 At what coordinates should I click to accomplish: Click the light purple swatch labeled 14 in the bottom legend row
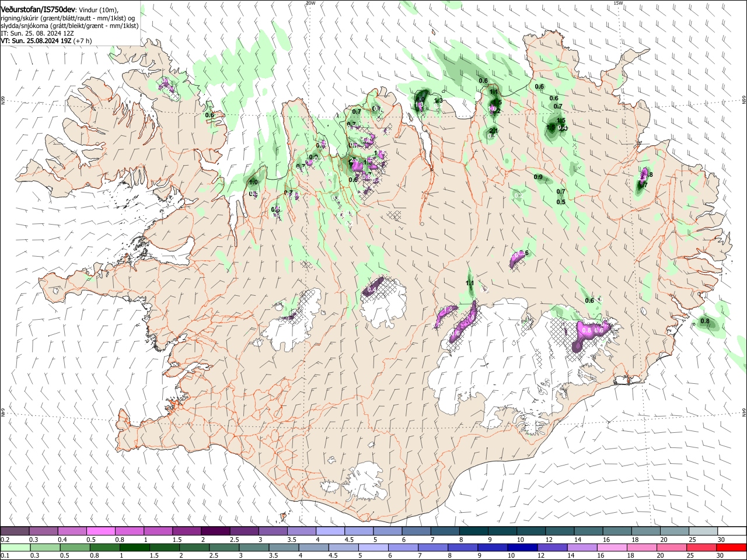pyautogui.click(x=582, y=547)
